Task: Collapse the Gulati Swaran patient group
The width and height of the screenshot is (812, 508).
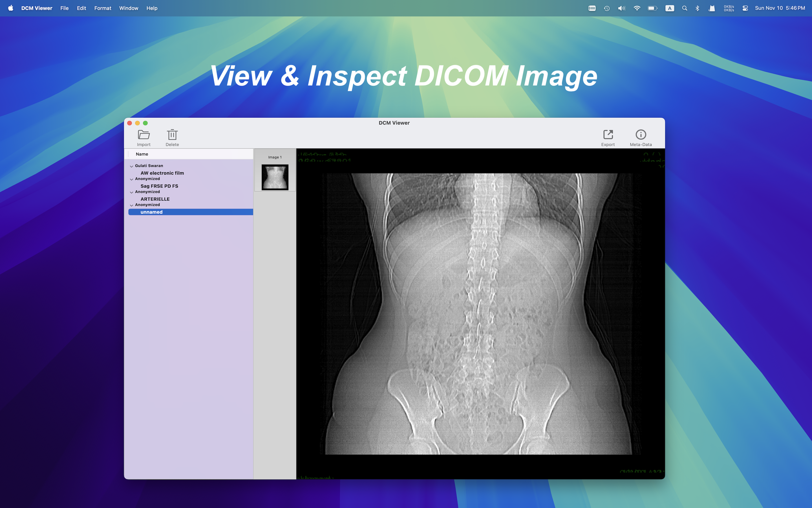Action: click(132, 166)
